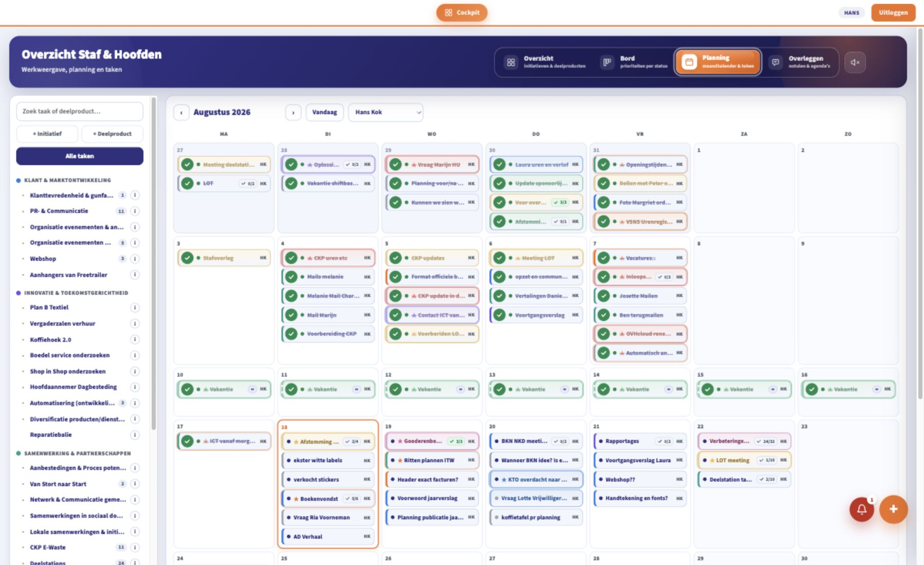924x565 pixels.
Task: Add a new Deelproduct
Action: [112, 134]
